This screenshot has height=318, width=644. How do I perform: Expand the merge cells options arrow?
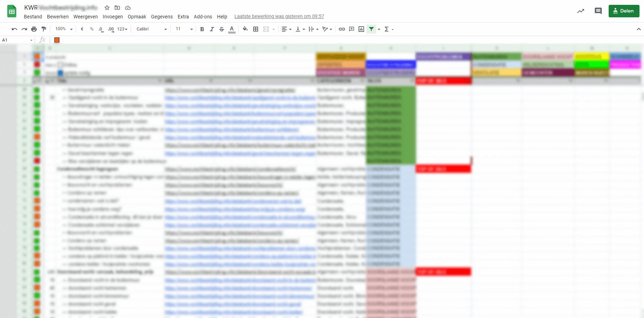(x=274, y=29)
